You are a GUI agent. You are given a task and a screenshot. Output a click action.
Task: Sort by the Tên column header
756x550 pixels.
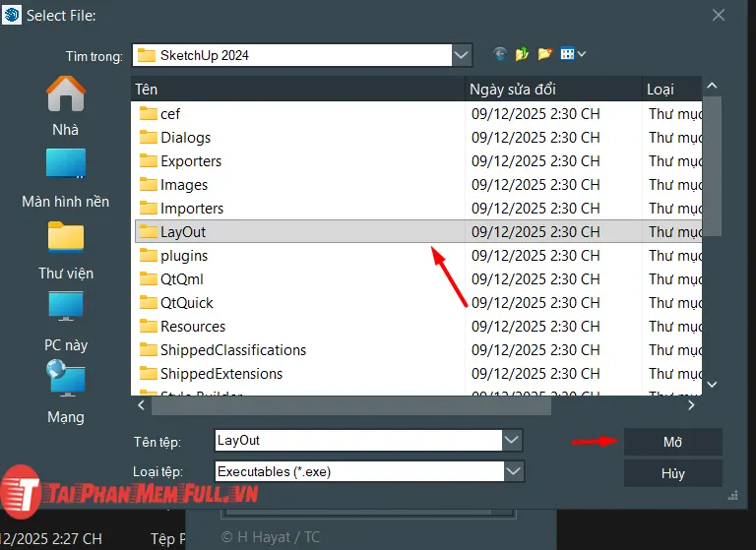click(x=297, y=90)
